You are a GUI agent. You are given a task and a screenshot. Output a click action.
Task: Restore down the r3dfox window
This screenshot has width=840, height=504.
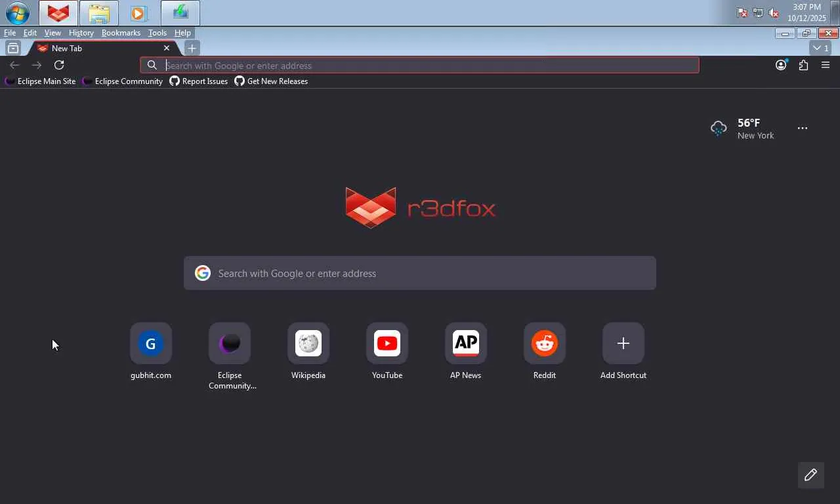[x=807, y=33]
